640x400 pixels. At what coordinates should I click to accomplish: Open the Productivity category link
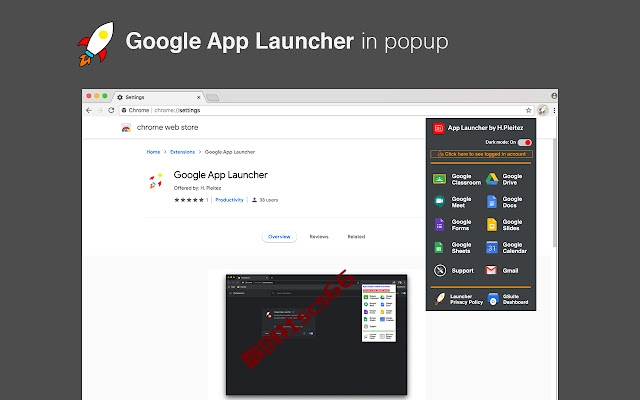[229, 200]
